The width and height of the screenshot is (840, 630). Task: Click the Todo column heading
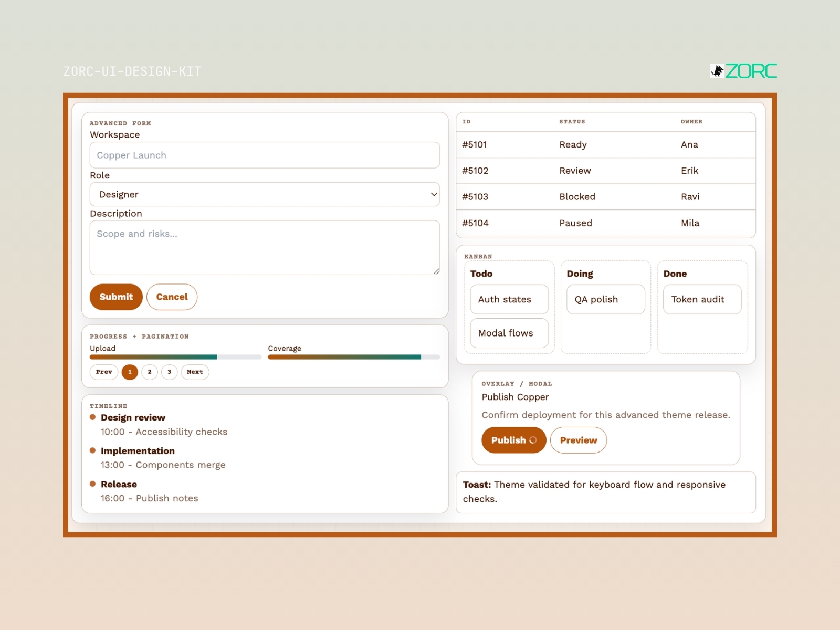pyautogui.click(x=481, y=274)
